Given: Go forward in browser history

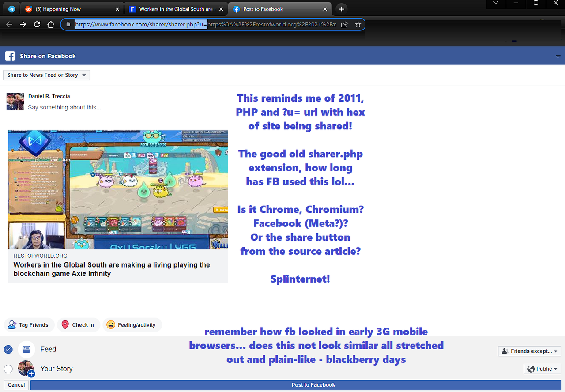Looking at the screenshot, I should (x=23, y=24).
